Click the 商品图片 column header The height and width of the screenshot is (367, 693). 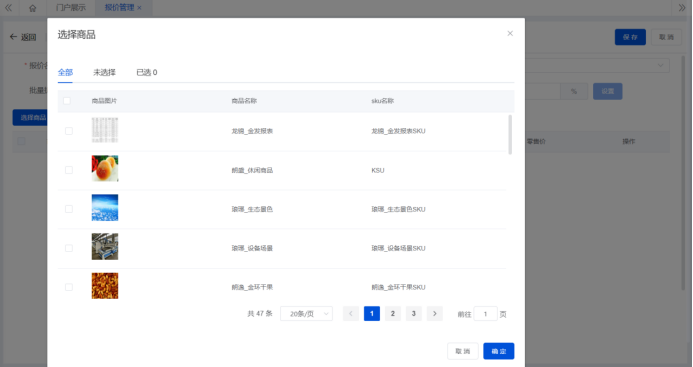coord(104,101)
